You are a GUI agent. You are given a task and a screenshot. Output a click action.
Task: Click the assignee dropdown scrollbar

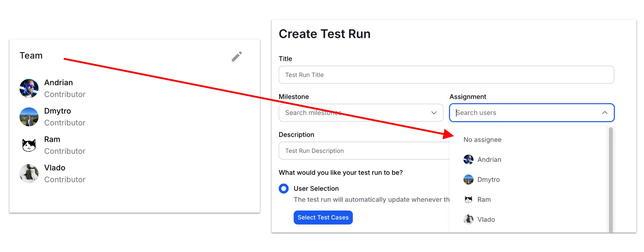point(611,180)
